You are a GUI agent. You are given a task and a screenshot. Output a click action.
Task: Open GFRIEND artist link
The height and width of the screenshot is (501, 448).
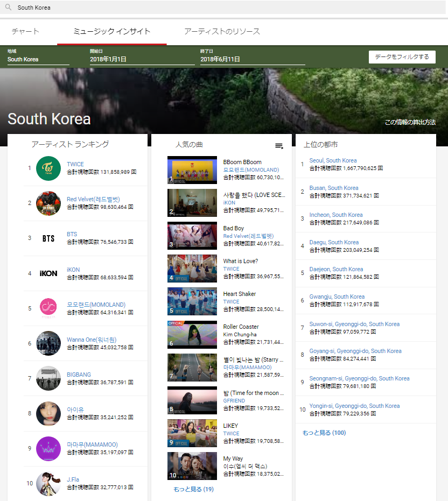tap(234, 401)
